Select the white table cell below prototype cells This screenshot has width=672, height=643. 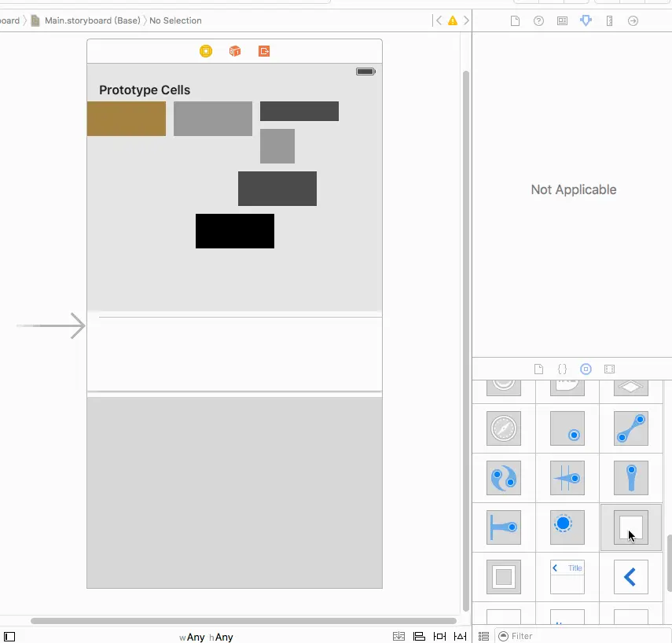tap(234, 354)
